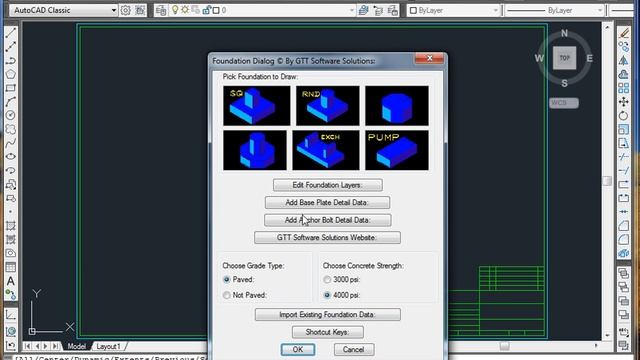Click the Workspace Settings gear icon
Screen dimensions: 640x360
click(x=126, y=10)
